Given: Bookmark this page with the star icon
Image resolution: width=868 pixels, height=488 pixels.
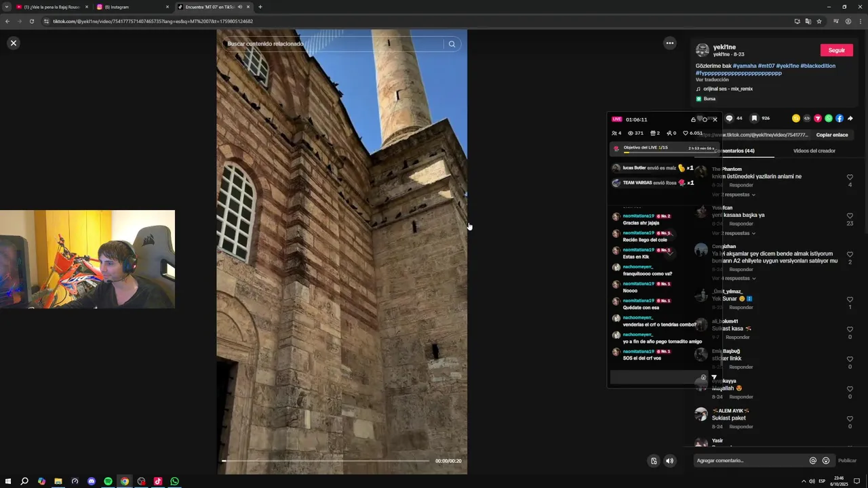Looking at the screenshot, I should point(819,21).
